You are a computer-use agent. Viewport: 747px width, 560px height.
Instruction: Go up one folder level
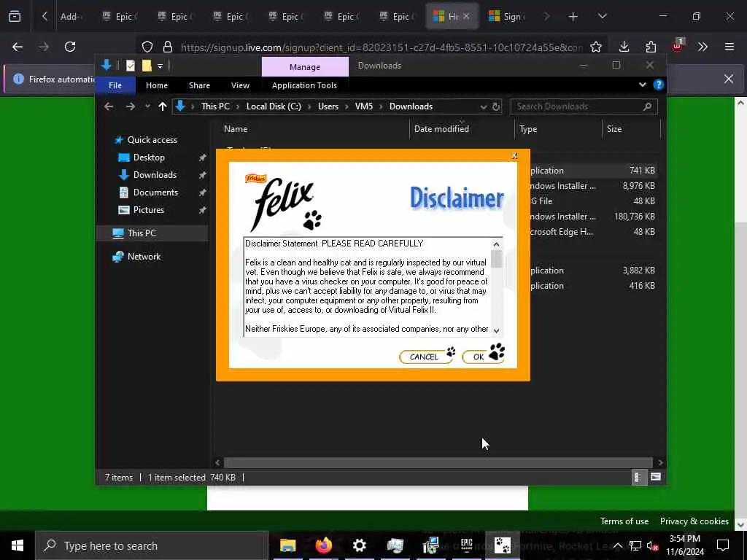tap(163, 106)
